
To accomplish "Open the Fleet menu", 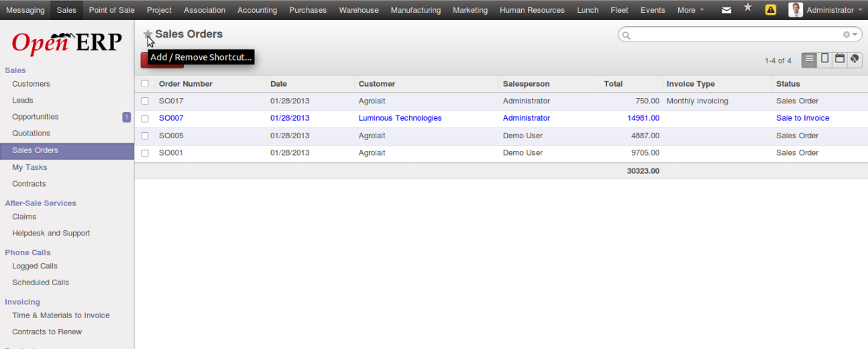I will tap(619, 10).
